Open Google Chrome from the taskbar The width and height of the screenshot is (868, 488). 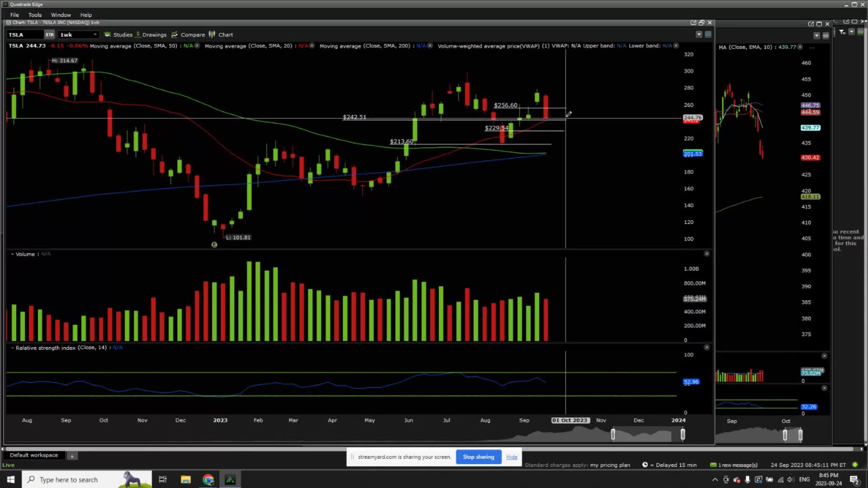click(x=208, y=479)
